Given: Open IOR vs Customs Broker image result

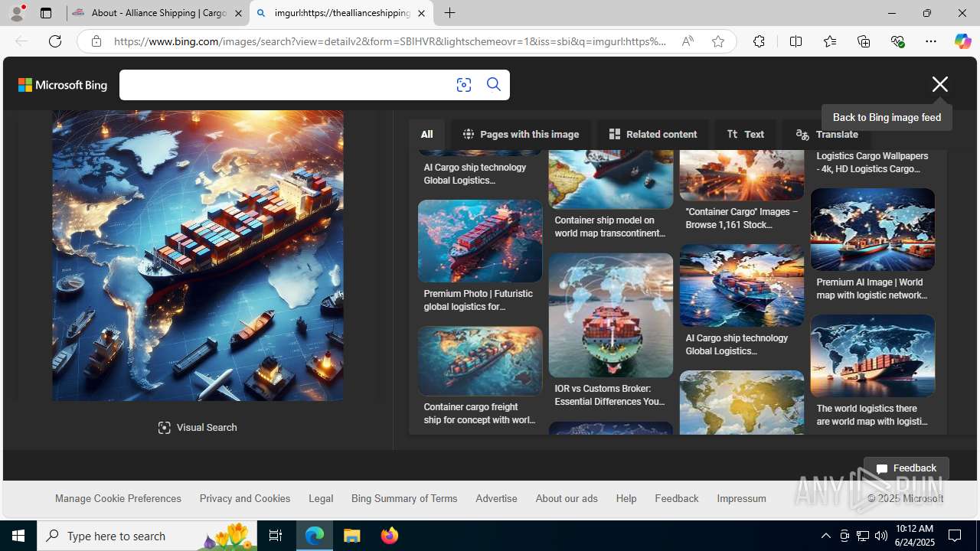Looking at the screenshot, I should (610, 315).
